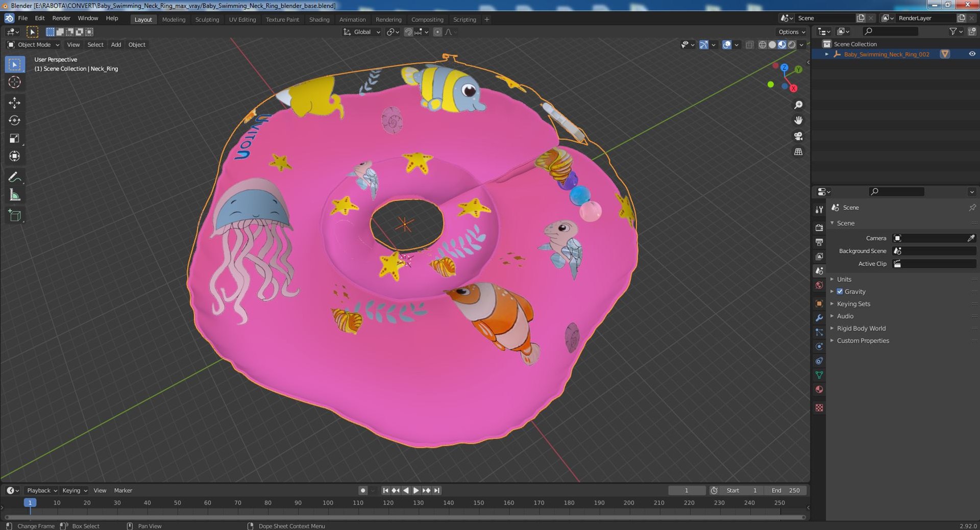This screenshot has height=530, width=980.
Task: Open the File menu
Action: (23, 18)
